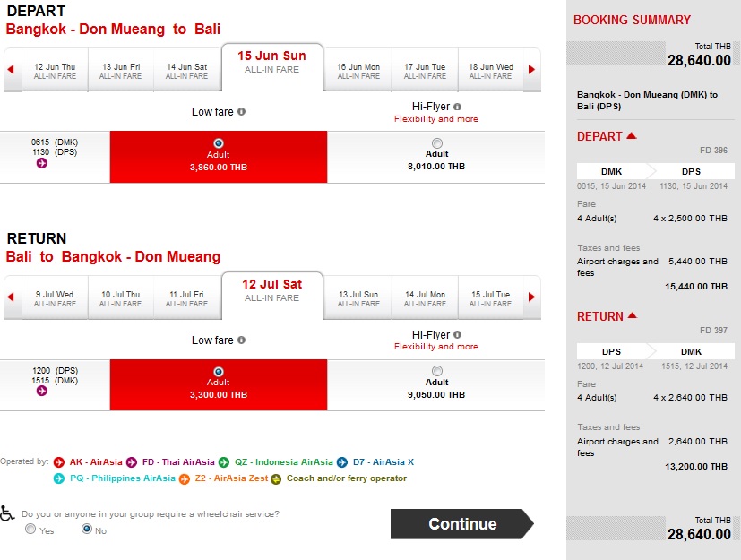Select depart Hi-Flyer 8,010.00 THB fare

pyautogui.click(x=437, y=142)
